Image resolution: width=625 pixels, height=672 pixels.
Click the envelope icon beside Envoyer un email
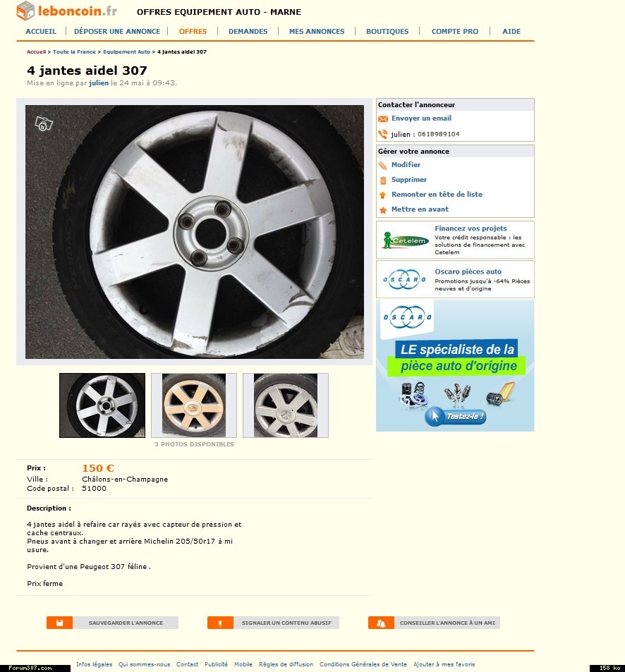point(383,118)
